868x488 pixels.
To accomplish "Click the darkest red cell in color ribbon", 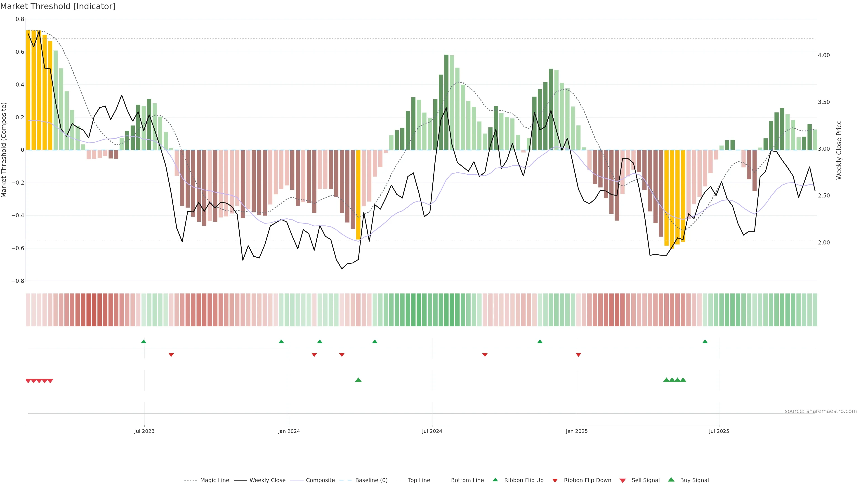I will coord(94,310).
